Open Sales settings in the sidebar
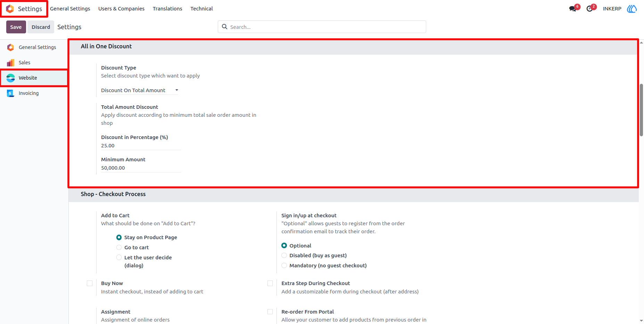The height and width of the screenshot is (324, 644). coord(34,63)
